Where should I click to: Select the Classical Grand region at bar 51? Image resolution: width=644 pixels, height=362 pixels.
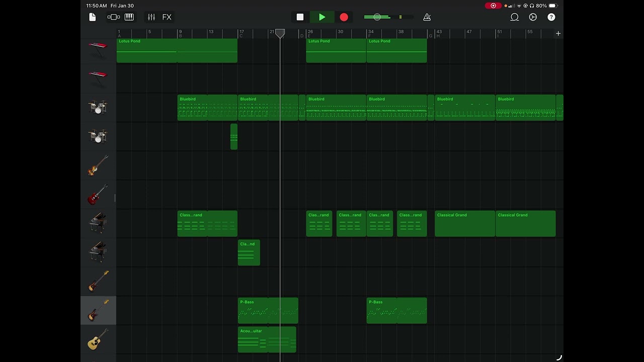pyautogui.click(x=525, y=224)
